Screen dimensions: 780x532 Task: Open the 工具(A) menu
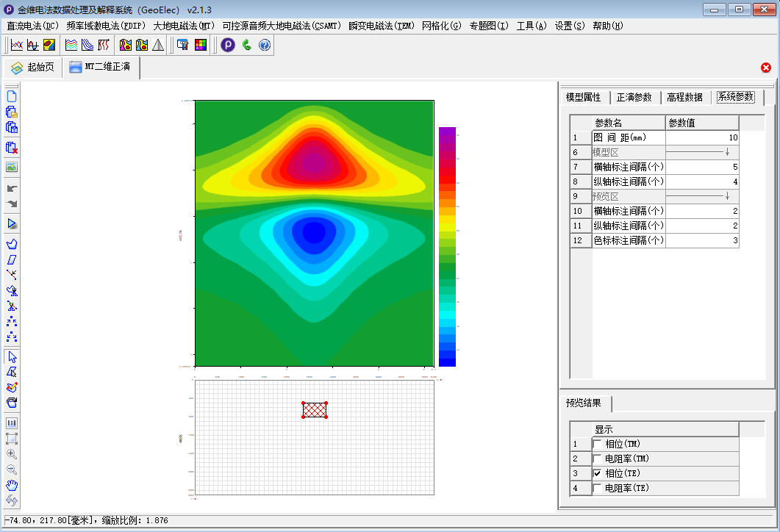coord(532,26)
